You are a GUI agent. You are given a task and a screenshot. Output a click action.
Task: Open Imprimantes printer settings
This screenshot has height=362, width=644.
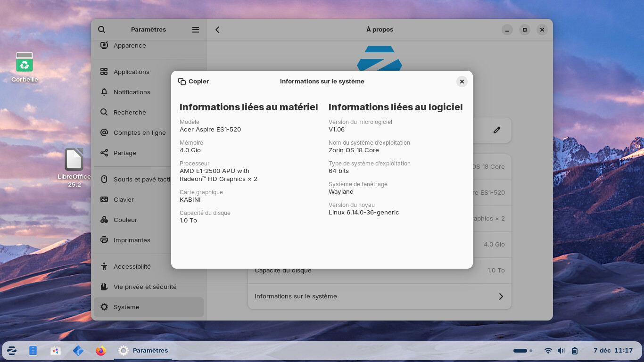click(x=132, y=240)
